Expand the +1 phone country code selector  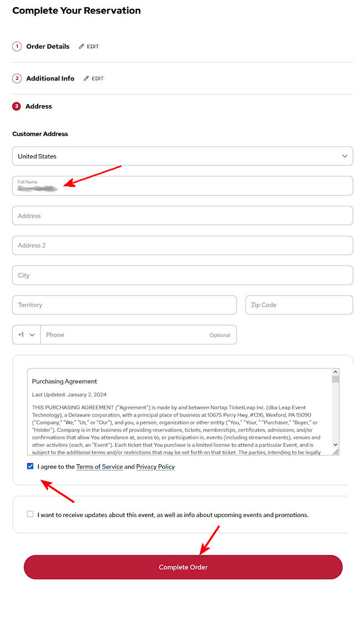tap(27, 335)
